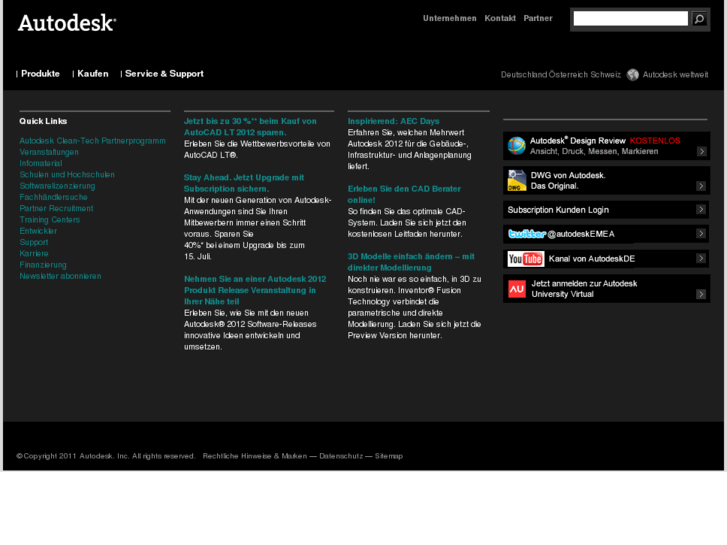The width and height of the screenshot is (727, 545).
Task: Open Stay Ahead Upgrade mit Subscription headline
Action: (244, 183)
